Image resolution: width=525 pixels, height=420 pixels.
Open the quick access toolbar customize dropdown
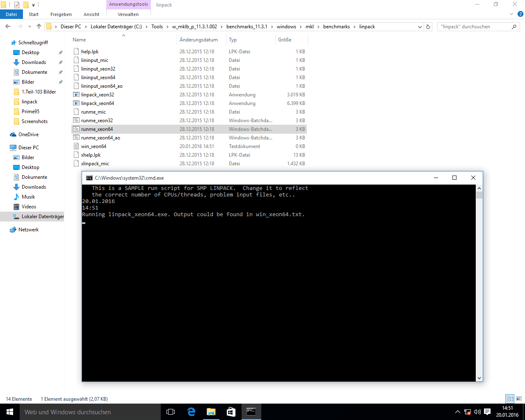click(34, 5)
